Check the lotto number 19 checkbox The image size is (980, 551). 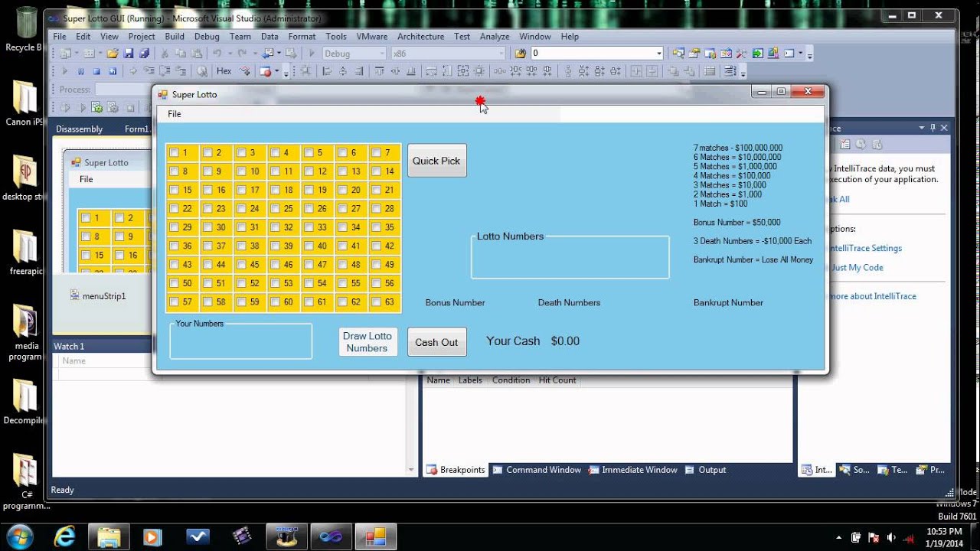click(x=309, y=190)
